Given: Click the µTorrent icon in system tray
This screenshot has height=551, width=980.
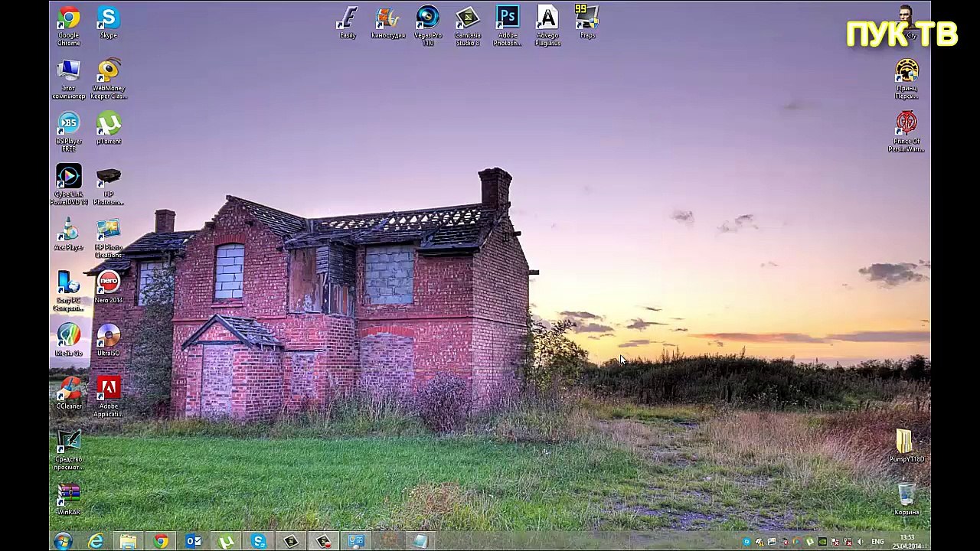Looking at the screenshot, I should click(810, 542).
